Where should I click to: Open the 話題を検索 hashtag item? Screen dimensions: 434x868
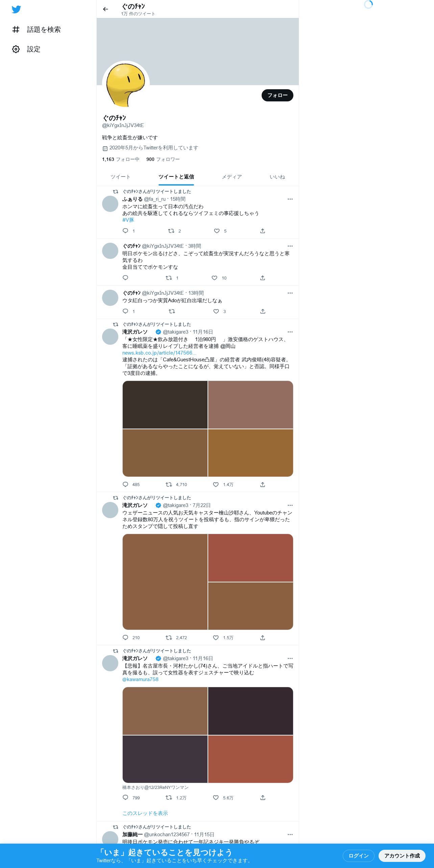click(x=37, y=30)
